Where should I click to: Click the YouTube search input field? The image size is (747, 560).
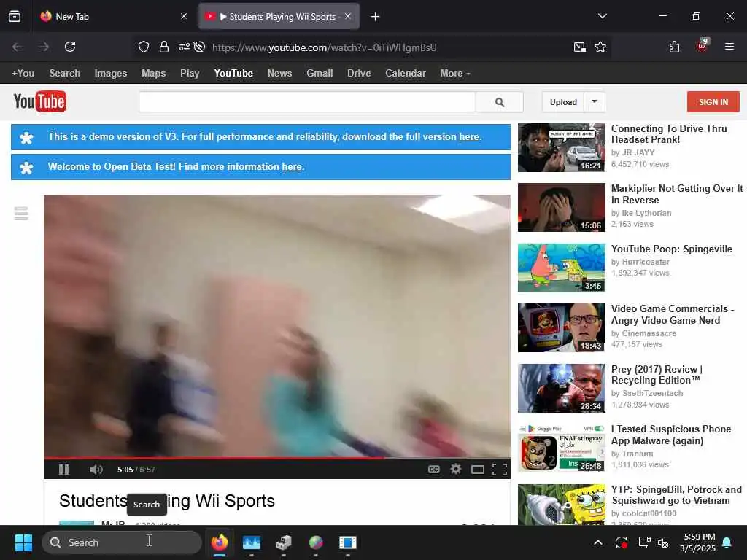tap(307, 102)
